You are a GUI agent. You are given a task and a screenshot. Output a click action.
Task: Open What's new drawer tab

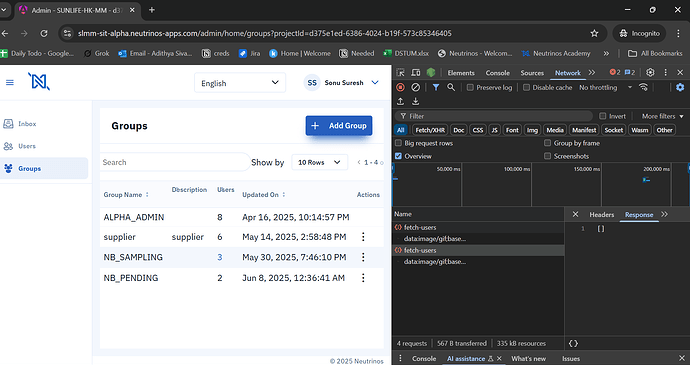(x=529, y=359)
